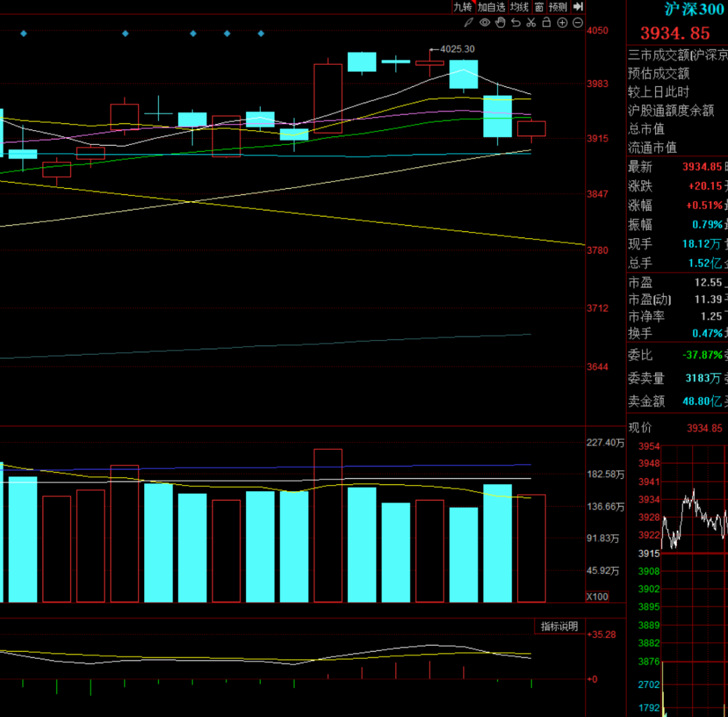Click the 指标说明 button

pos(559,627)
